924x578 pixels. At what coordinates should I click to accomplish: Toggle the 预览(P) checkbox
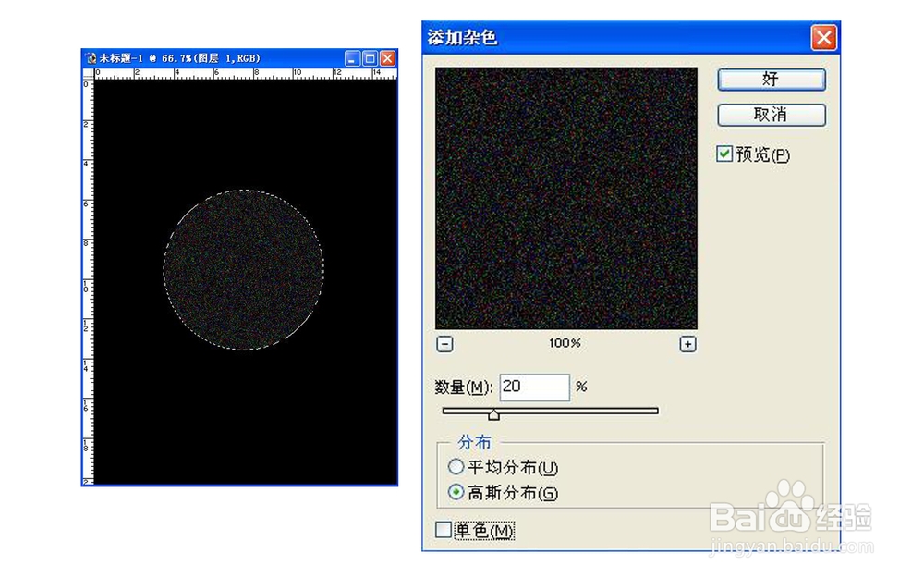pos(724,154)
